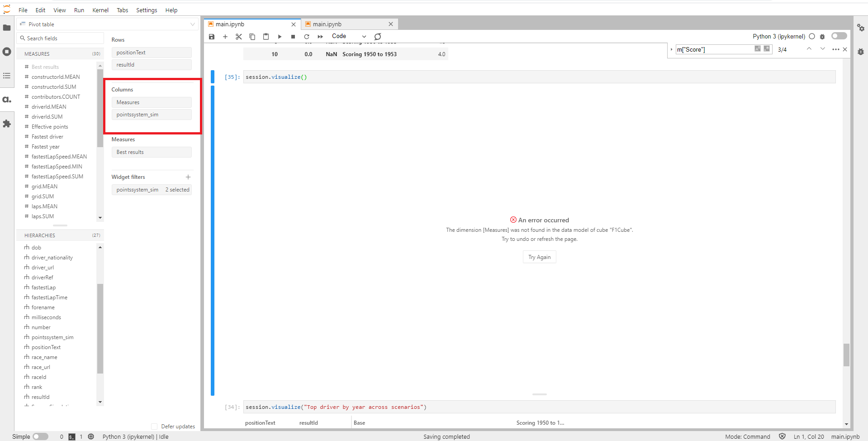Open the table of contents panel
Viewport: 868px width, 441px height.
[x=7, y=76]
